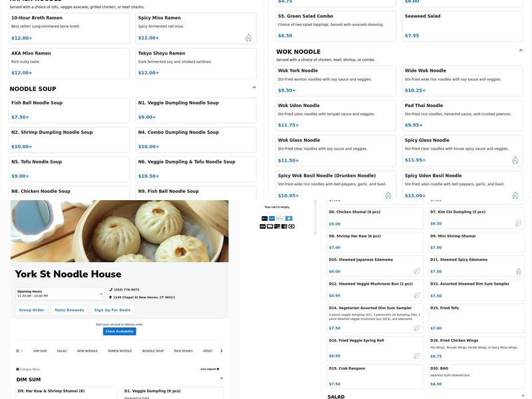Click the leaf icon on Fried Veggie Spring Roll

tap(417, 356)
